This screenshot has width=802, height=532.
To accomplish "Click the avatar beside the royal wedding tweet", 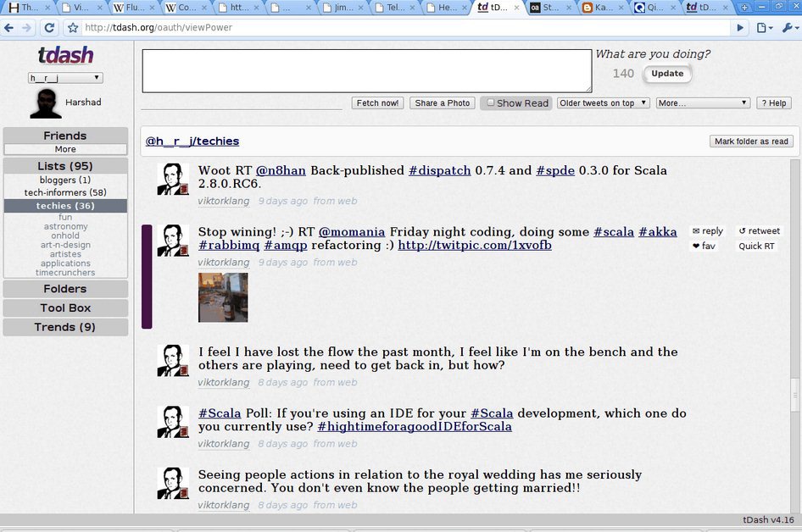I will coord(173,483).
